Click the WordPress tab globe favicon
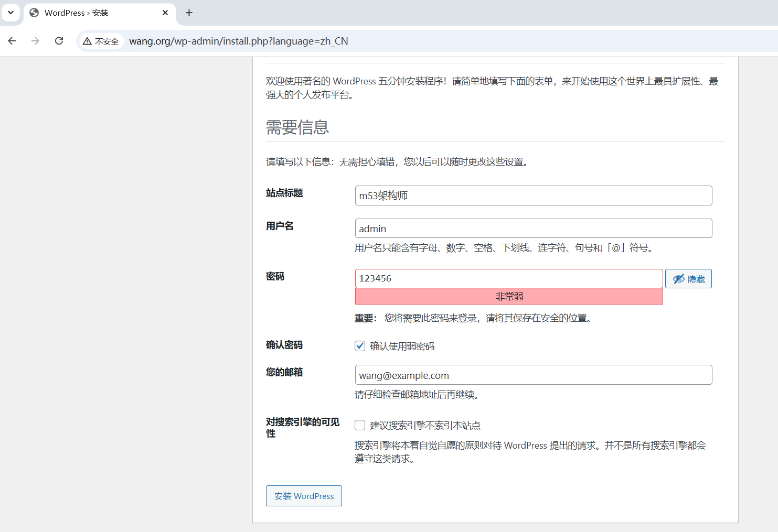 click(34, 13)
